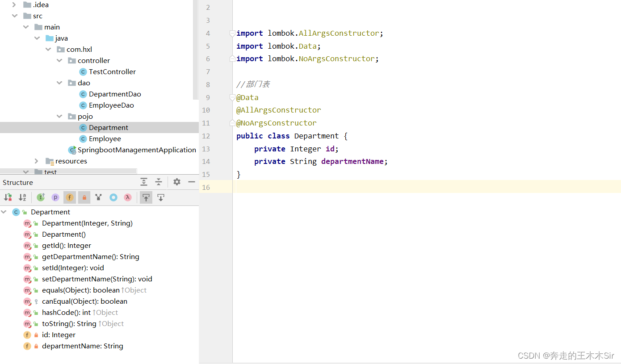Screen dimensions: 621x364
Task: Select toString(): String method
Action: pyautogui.click(x=69, y=324)
